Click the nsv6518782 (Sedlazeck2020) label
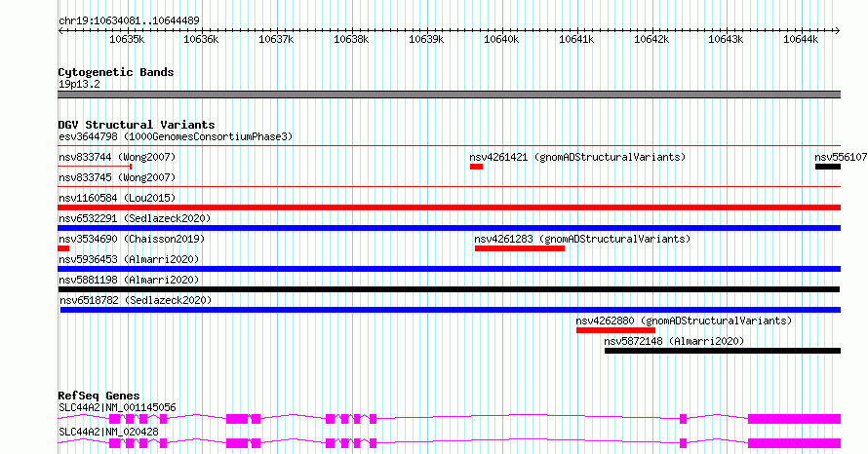 [136, 300]
